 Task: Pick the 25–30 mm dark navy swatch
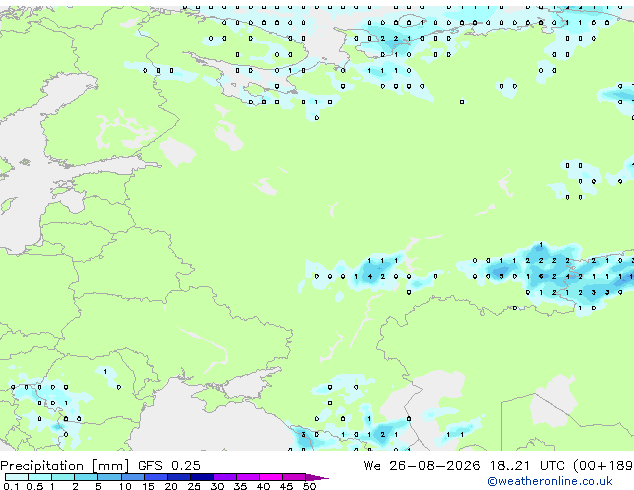[202, 477]
